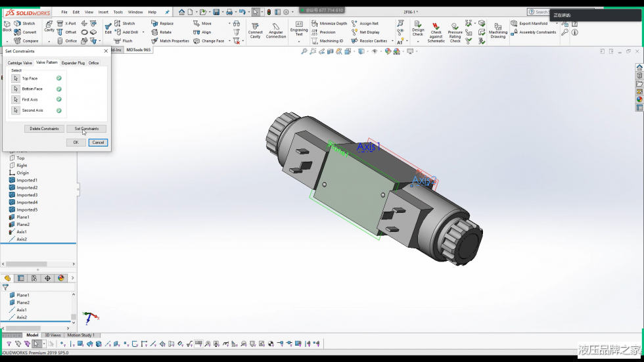This screenshot has width=644, height=362.
Task: Expand the Design Check dropdown arrow
Action: [x=418, y=41]
